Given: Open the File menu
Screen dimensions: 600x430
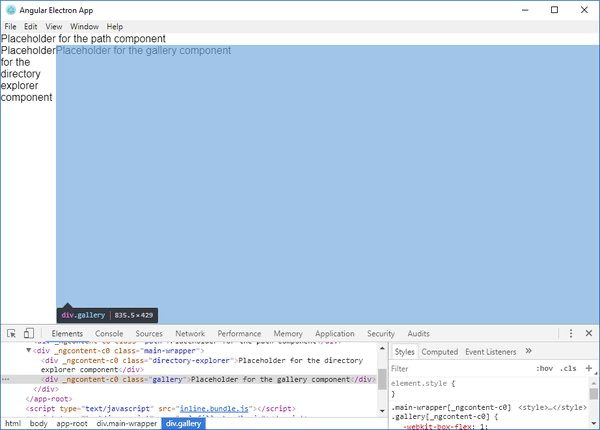Looking at the screenshot, I should tap(10, 26).
